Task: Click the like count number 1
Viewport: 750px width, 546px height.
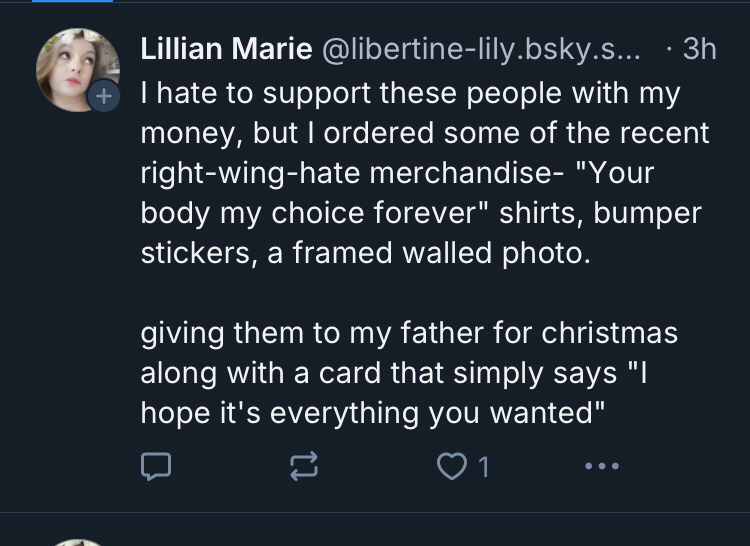Action: (x=483, y=466)
